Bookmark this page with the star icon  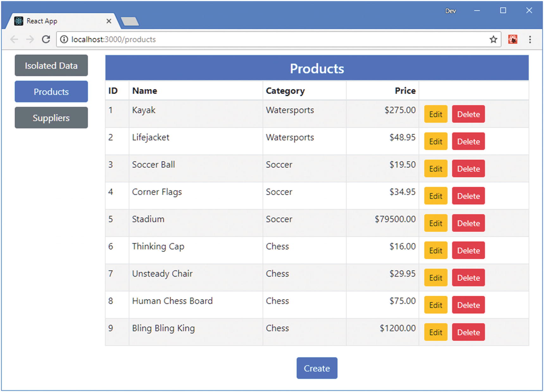(493, 39)
